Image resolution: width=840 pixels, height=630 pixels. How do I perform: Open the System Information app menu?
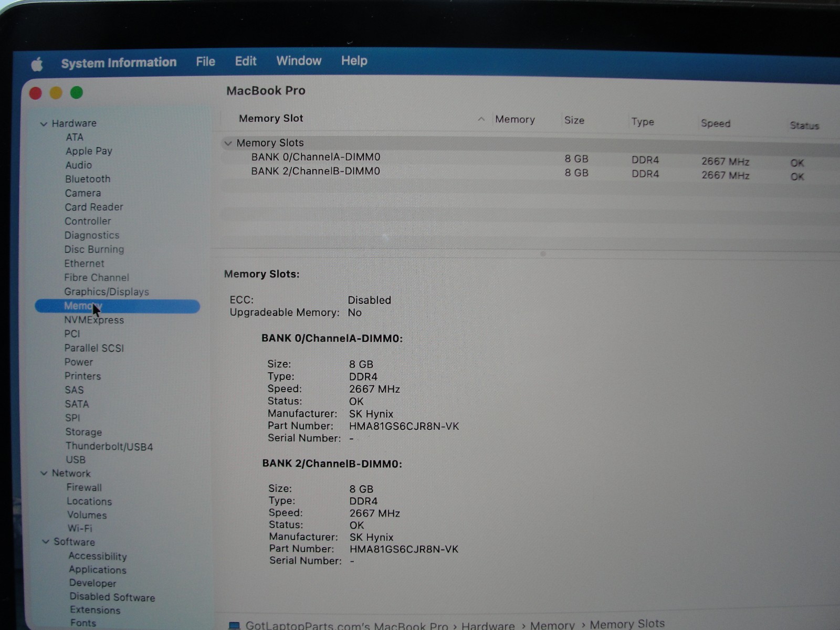119,62
